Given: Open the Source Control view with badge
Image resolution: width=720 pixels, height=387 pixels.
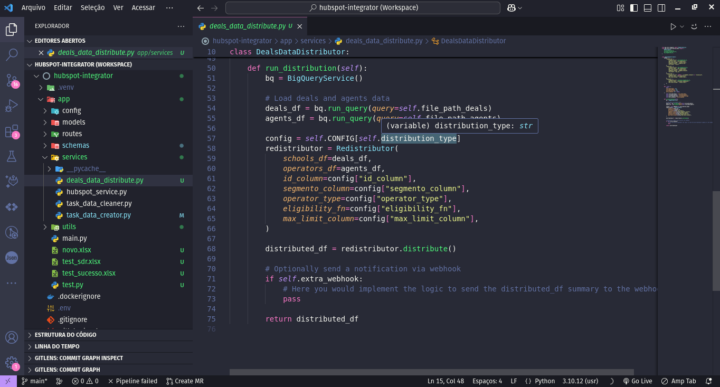Looking at the screenshot, I should click(11, 81).
